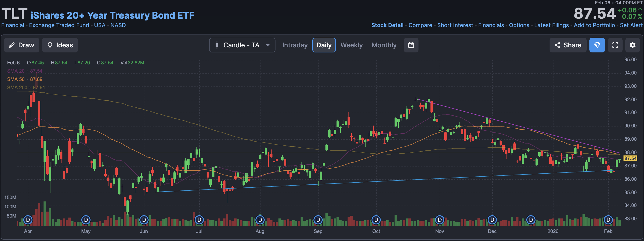Click the 87.54 current price tag on axis
This screenshot has width=644, height=241.
click(x=630, y=158)
